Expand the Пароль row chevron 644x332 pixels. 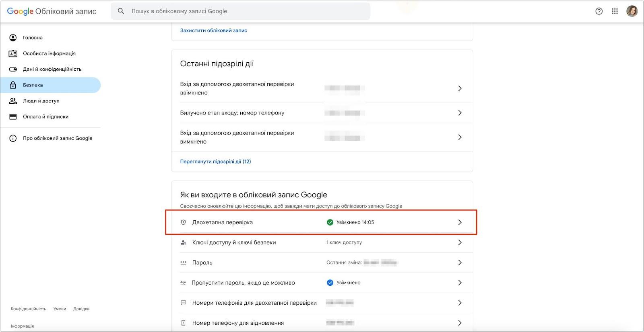(460, 262)
